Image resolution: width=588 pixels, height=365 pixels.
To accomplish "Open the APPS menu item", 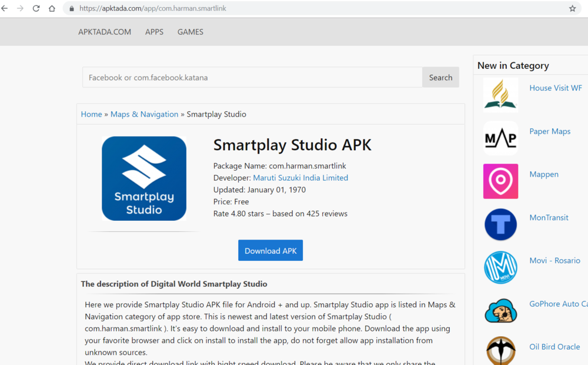I will point(154,32).
